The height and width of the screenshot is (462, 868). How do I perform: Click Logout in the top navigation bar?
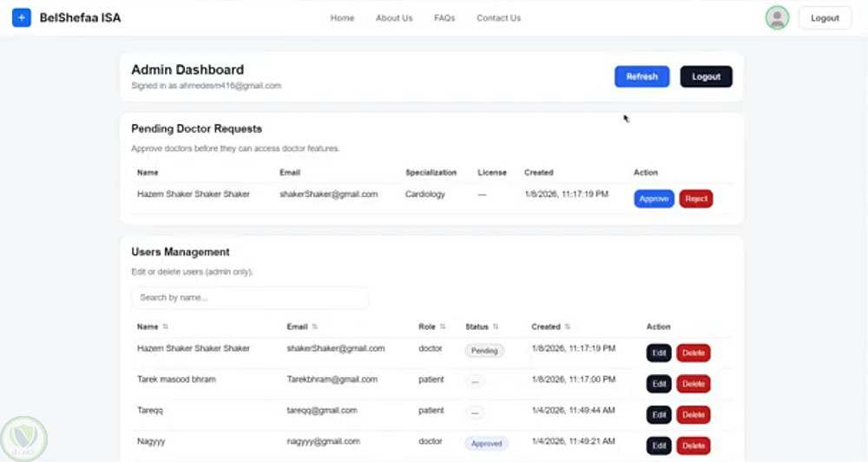click(x=825, y=18)
